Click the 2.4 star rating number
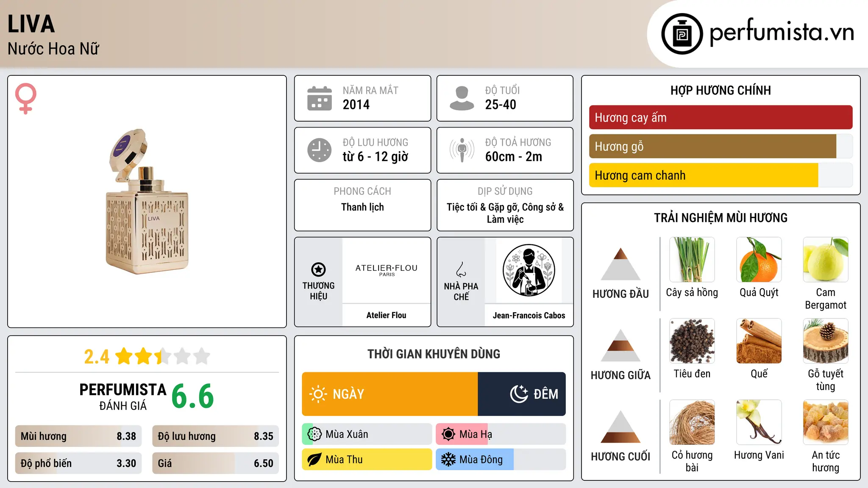868x488 pixels. coord(97,357)
